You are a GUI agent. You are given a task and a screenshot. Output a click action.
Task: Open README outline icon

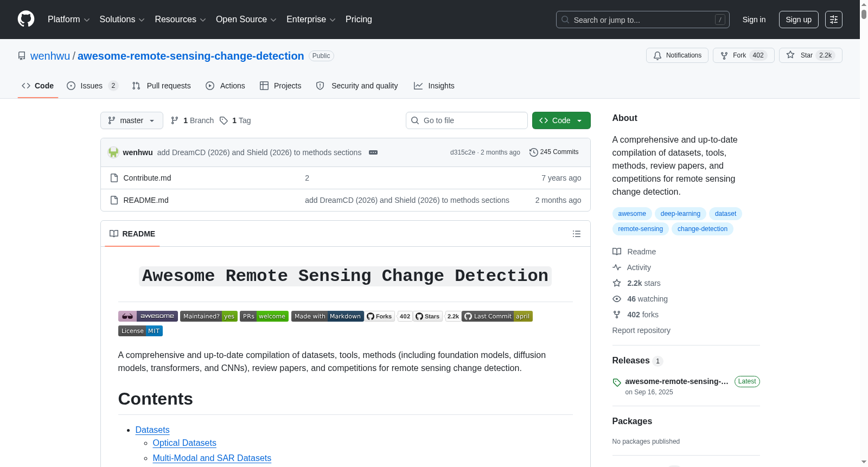(576, 234)
